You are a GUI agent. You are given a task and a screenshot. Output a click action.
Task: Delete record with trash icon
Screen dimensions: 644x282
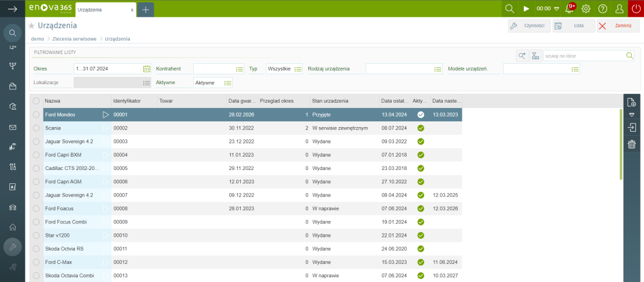point(632,144)
